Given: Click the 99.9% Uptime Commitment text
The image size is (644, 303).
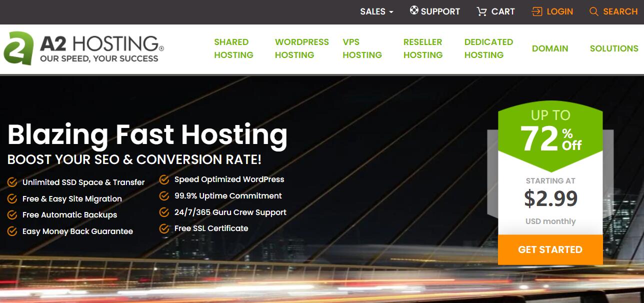Looking at the screenshot, I should tap(228, 196).
